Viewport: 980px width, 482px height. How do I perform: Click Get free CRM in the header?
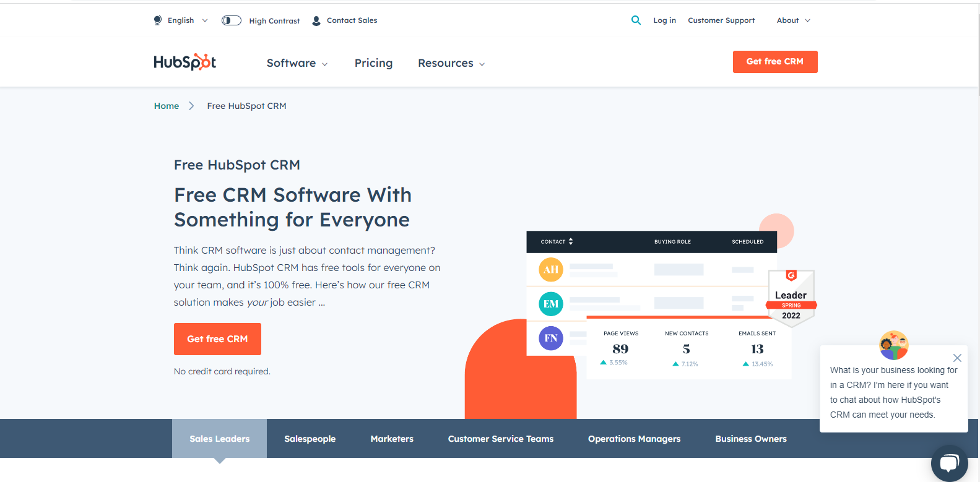775,62
